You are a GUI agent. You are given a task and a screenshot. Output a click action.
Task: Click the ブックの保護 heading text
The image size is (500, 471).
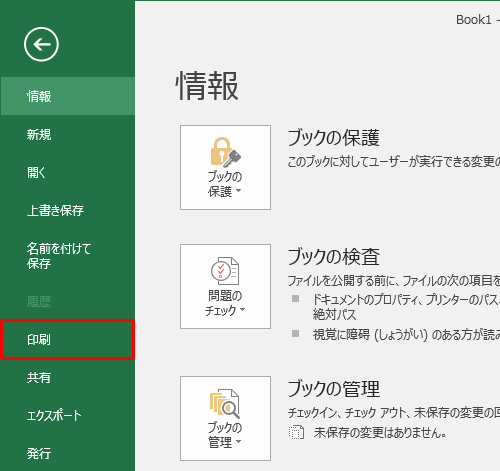333,138
